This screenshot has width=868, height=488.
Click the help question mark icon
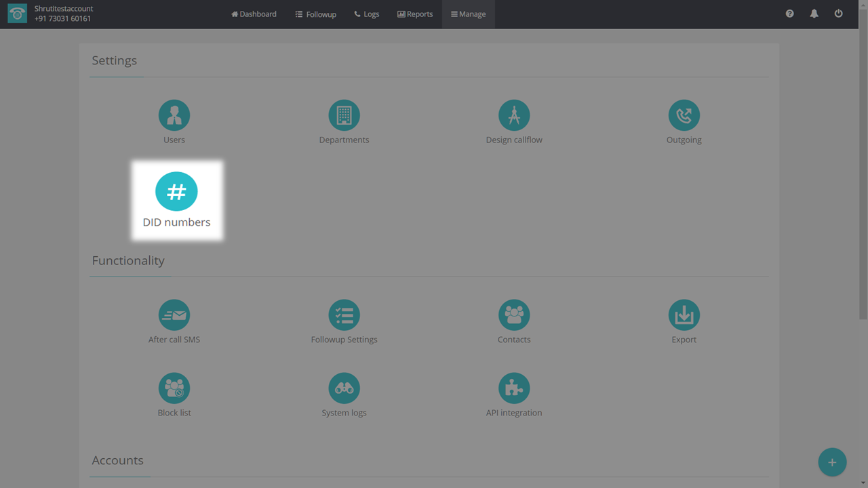[x=789, y=14]
